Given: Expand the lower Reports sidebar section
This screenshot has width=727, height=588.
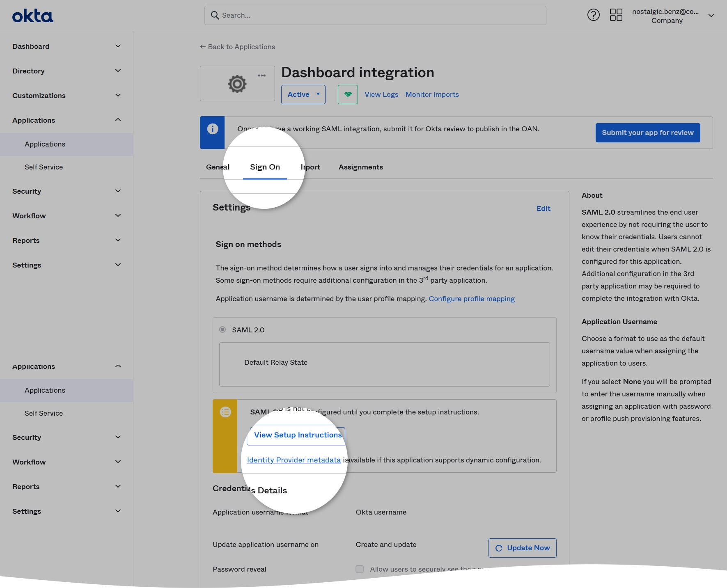Looking at the screenshot, I should pyautogui.click(x=67, y=487).
